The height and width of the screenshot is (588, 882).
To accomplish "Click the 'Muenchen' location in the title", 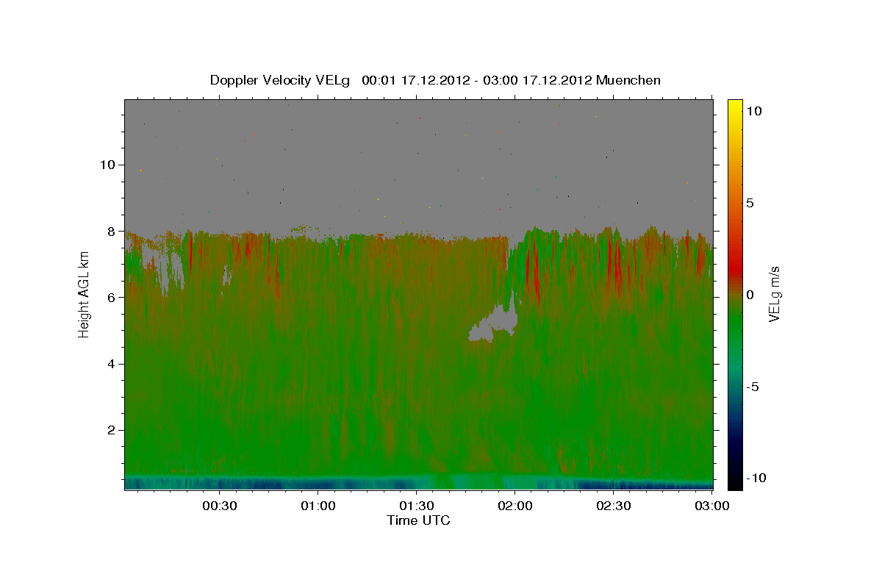I will [x=628, y=80].
